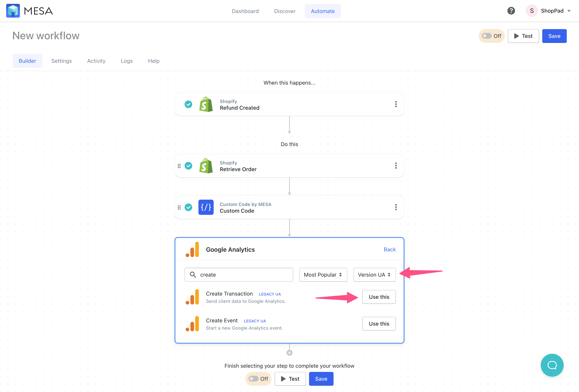Click the search magnifier icon
This screenshot has height=392, width=579.
pyautogui.click(x=193, y=275)
